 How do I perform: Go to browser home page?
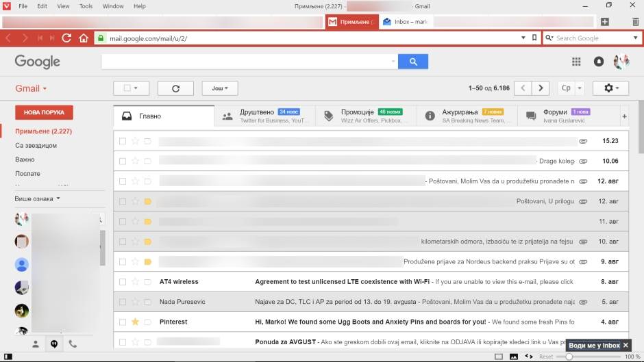pos(84,38)
